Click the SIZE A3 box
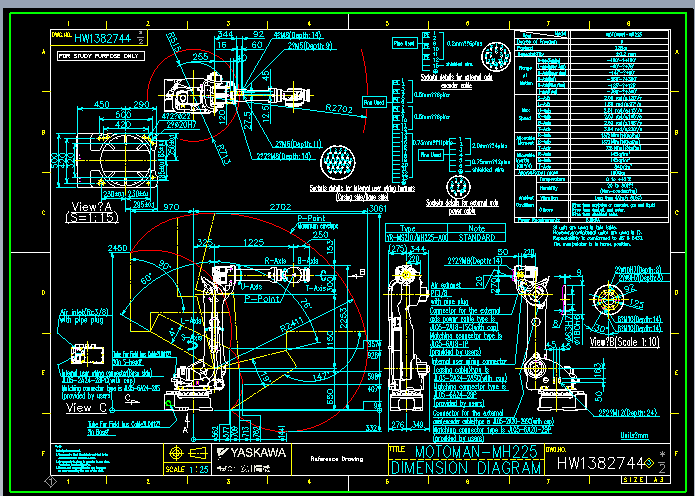This screenshot has height=496, width=695. point(645,480)
